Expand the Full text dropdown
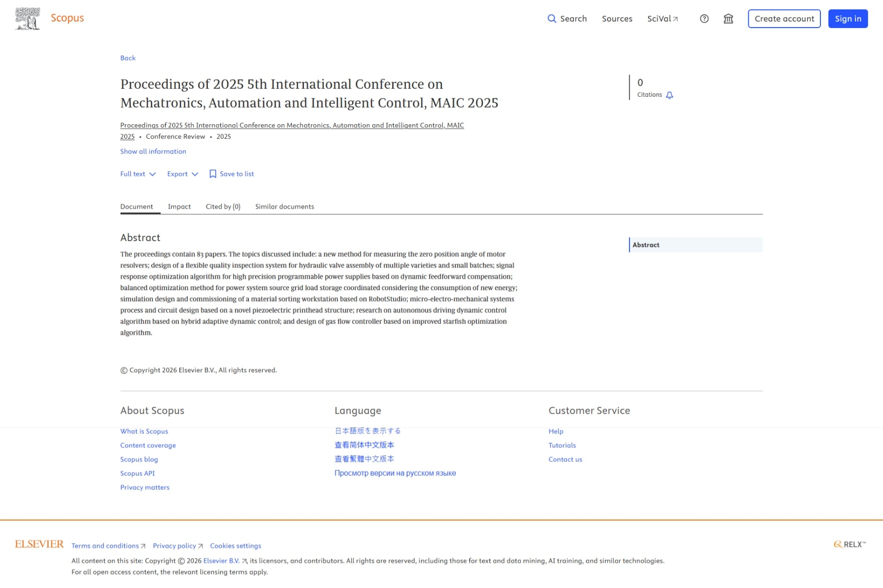 pyautogui.click(x=138, y=174)
